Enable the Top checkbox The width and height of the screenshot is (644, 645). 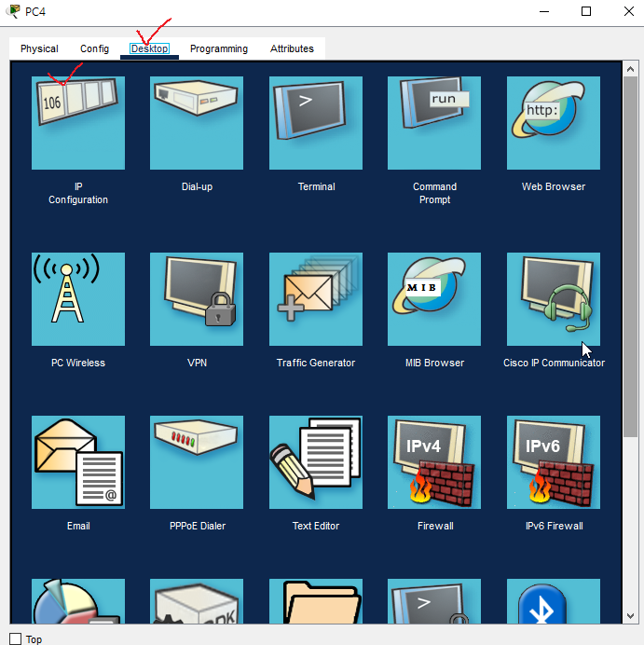point(16,638)
